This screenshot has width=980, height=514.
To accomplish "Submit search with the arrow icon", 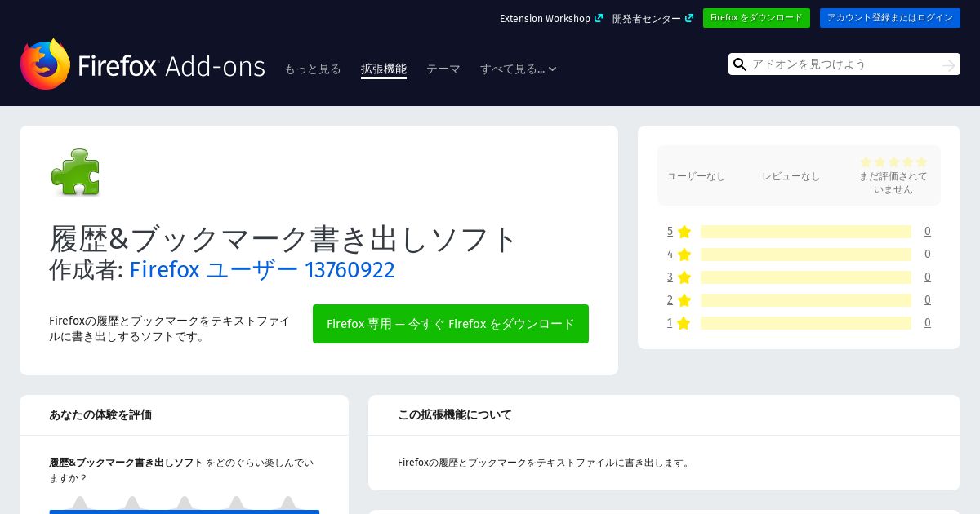I will point(948,64).
